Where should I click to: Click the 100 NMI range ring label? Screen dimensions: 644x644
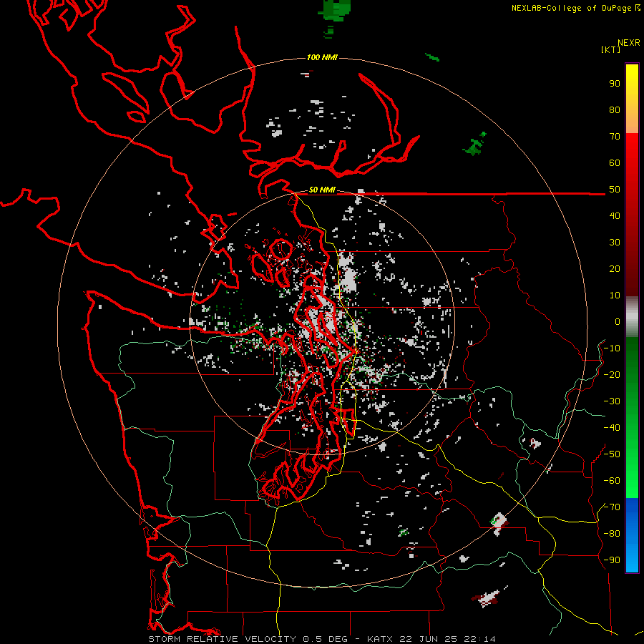tap(322, 57)
